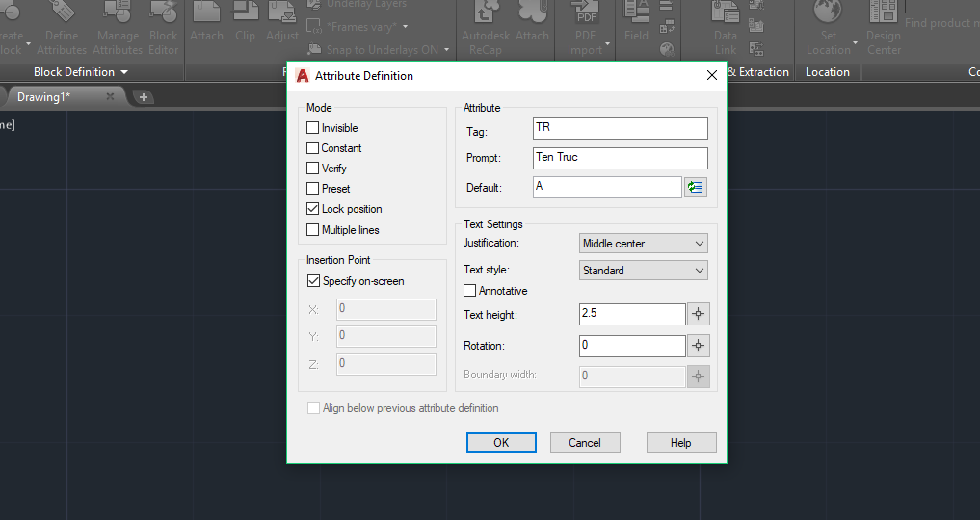Click the OK button
The image size is (980, 520).
click(501, 443)
